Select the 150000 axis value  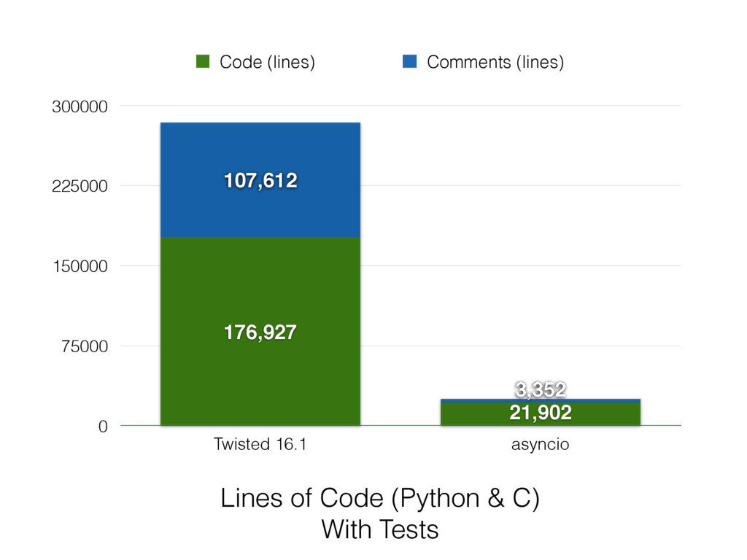click(x=80, y=265)
